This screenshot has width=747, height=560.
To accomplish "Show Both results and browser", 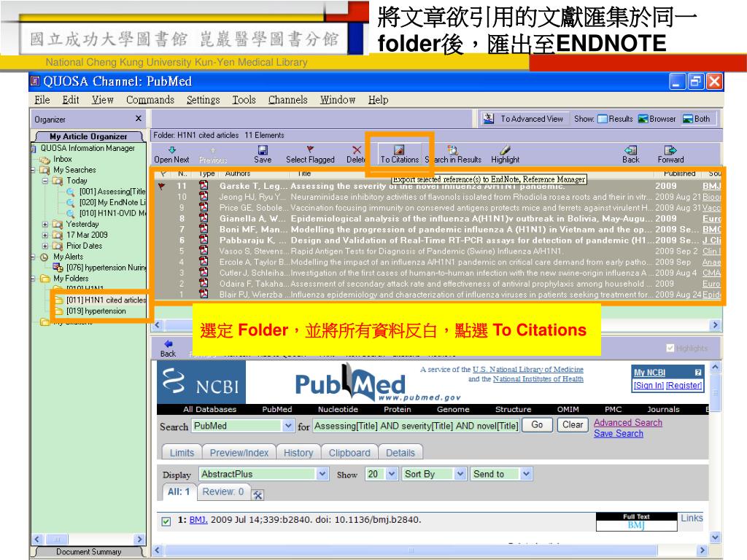I will [x=697, y=119].
